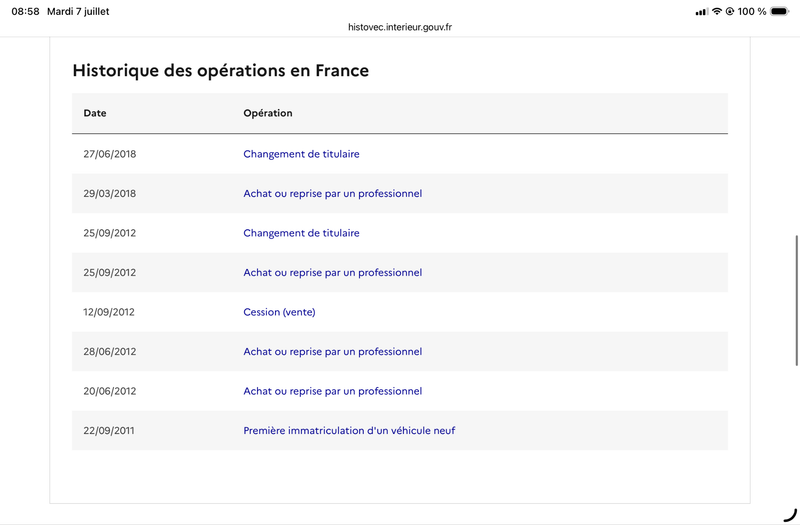Image resolution: width=800 pixels, height=525 pixels.
Task: Open Achat ou reprise entry dated 25/09/2012
Action: tap(333, 272)
